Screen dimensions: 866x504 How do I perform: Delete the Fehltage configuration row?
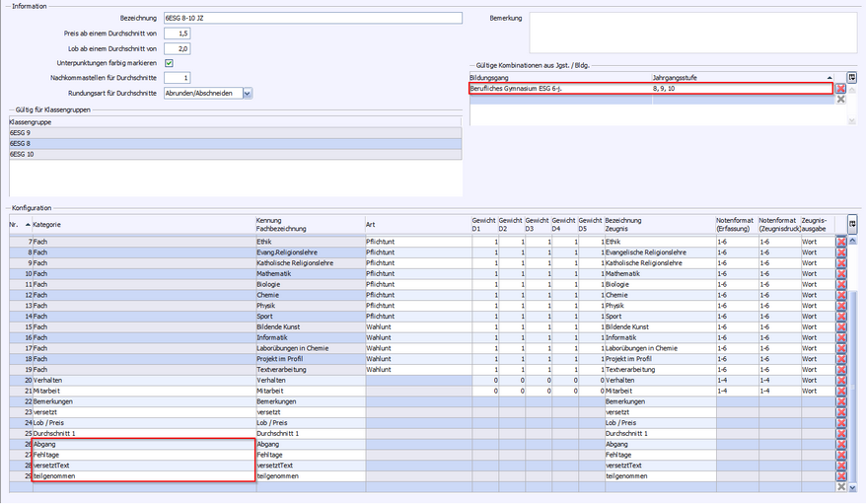tap(841, 455)
